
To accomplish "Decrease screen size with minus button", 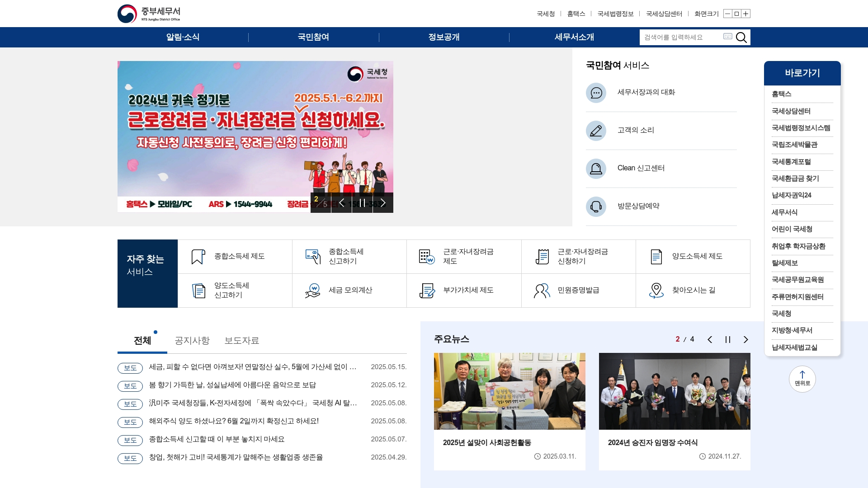I will pos(727,14).
